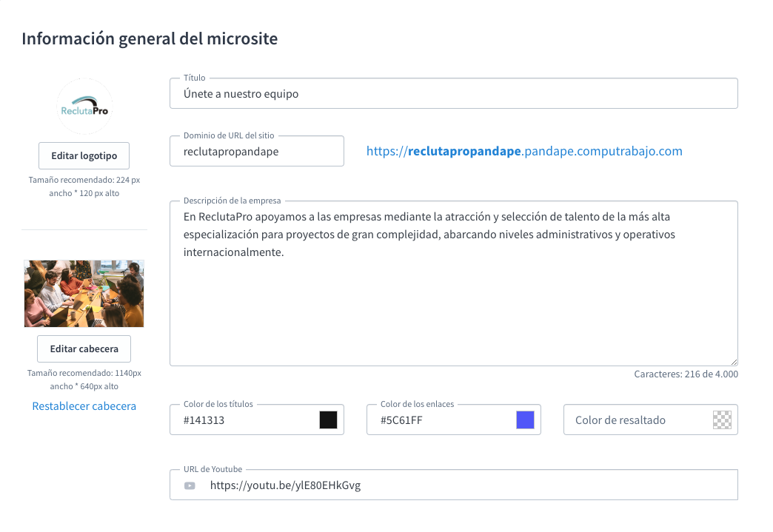Click the Editar logotipo button
Screen dimensions: 773x532
click(x=84, y=155)
